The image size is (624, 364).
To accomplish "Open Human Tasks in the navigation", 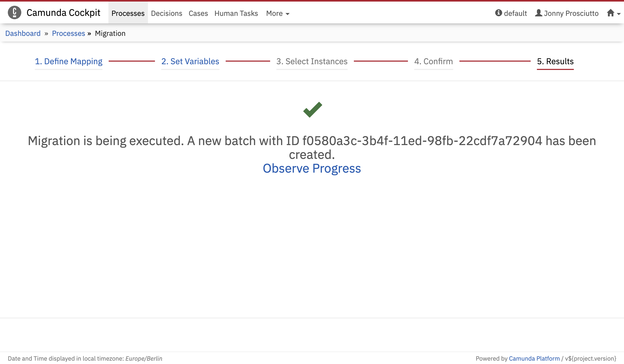I will (236, 13).
